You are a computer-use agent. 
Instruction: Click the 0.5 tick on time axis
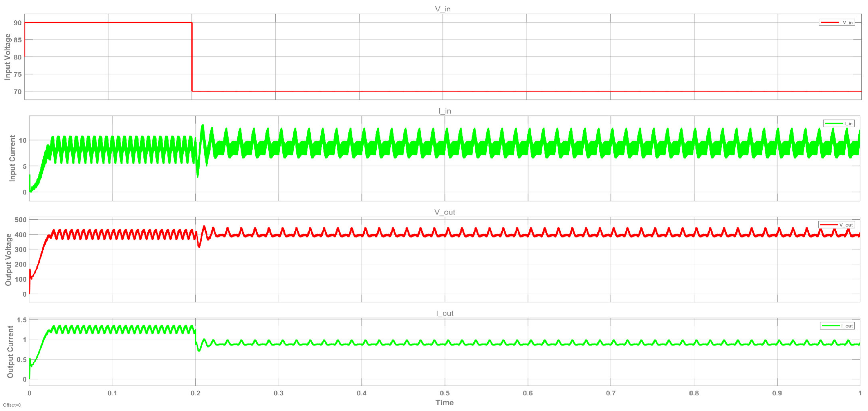[445, 393]
